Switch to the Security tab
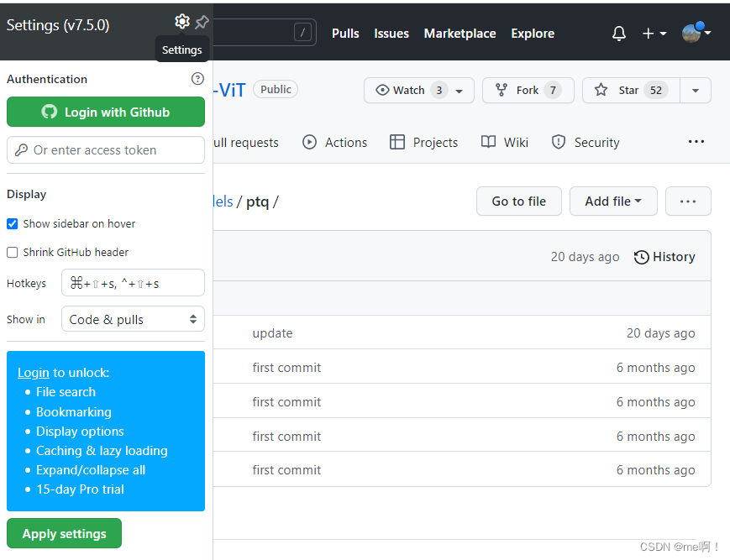Screen dimensions: 730x560 586,143
